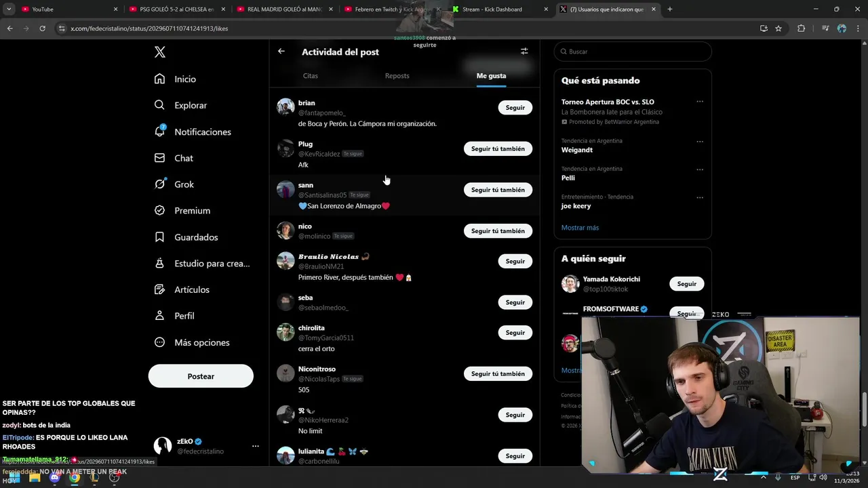The image size is (868, 488).
Task: Open chirolita's profile avatar
Action: (x=285, y=332)
